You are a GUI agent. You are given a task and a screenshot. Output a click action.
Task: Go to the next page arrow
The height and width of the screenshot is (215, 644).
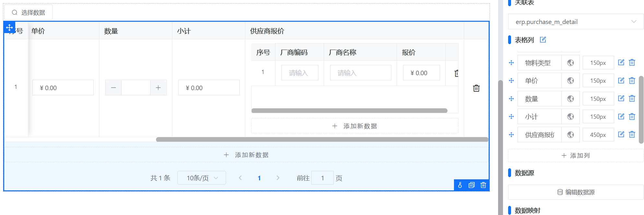click(x=278, y=178)
